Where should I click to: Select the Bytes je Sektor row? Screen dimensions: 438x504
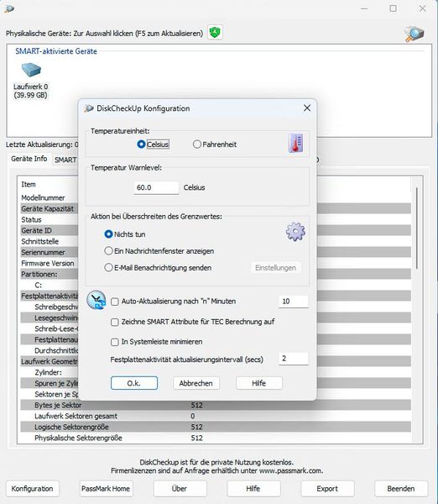(216, 405)
